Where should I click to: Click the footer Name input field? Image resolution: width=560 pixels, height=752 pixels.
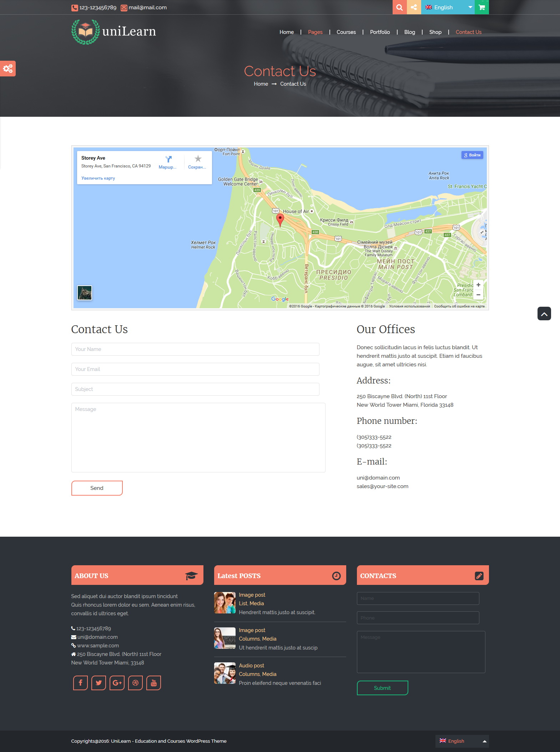[418, 598]
